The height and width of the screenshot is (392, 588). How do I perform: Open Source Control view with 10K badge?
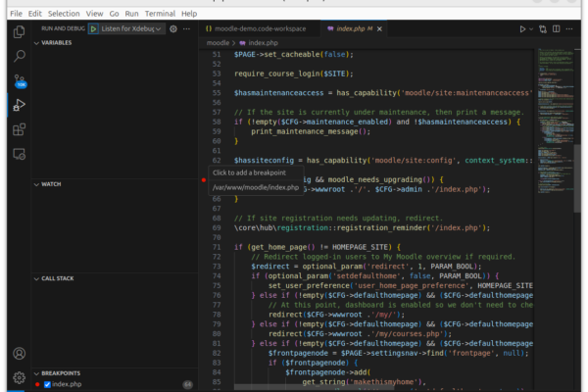(20, 80)
